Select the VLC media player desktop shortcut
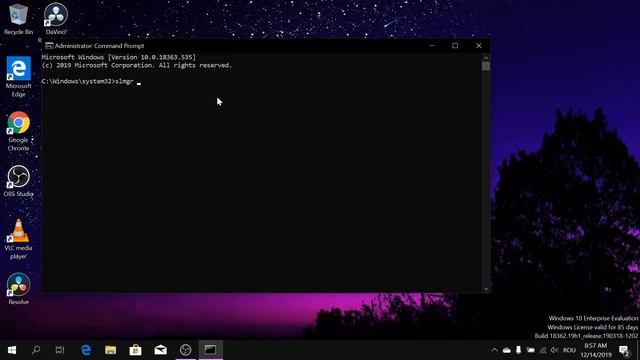640x360 pixels. point(18,239)
